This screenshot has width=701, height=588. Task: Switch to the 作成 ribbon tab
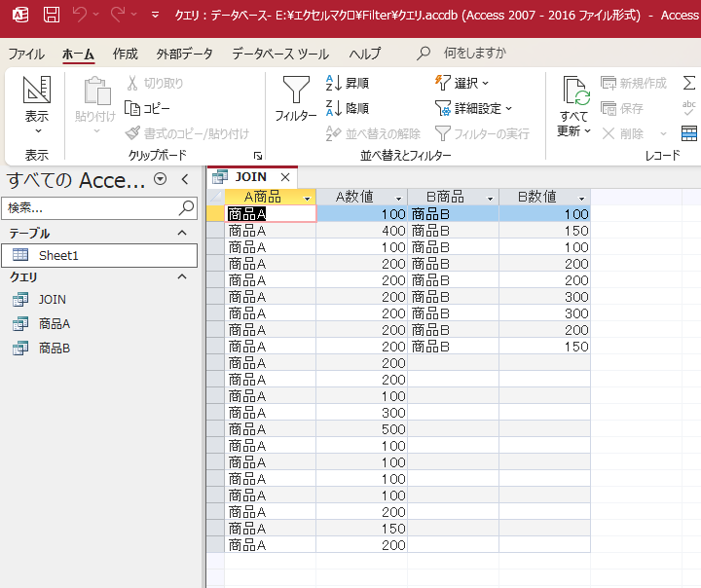126,55
